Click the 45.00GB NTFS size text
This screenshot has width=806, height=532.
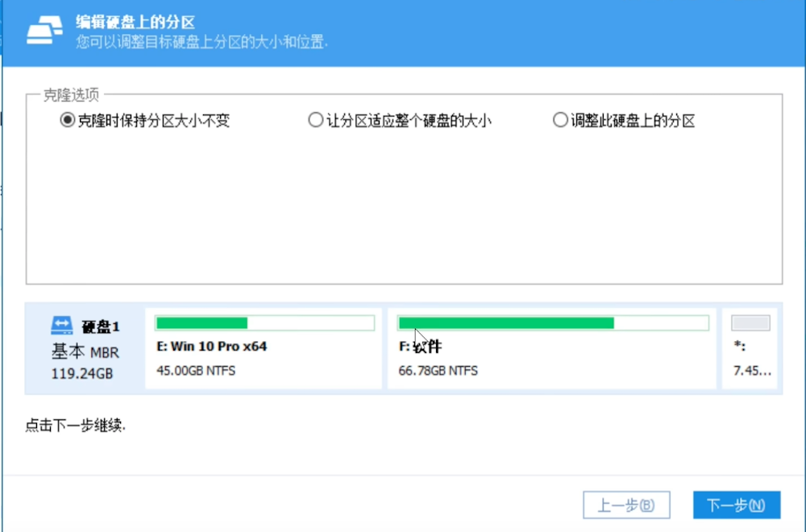196,371
